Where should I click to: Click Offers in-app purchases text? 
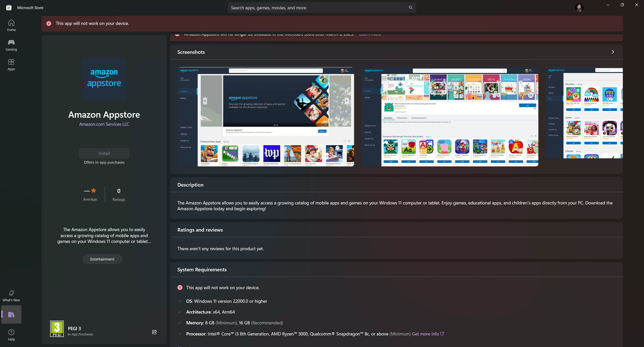click(x=104, y=162)
